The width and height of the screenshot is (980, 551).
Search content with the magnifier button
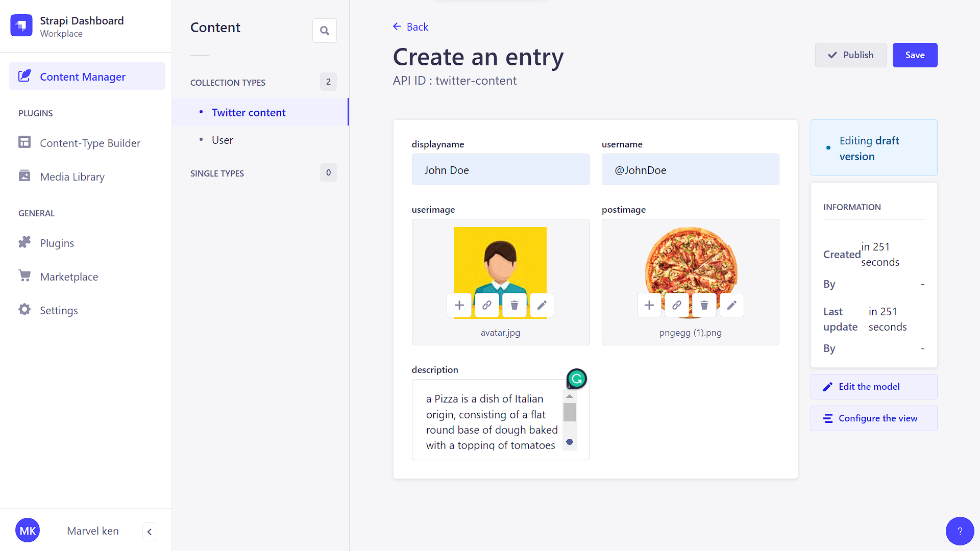coord(325,31)
